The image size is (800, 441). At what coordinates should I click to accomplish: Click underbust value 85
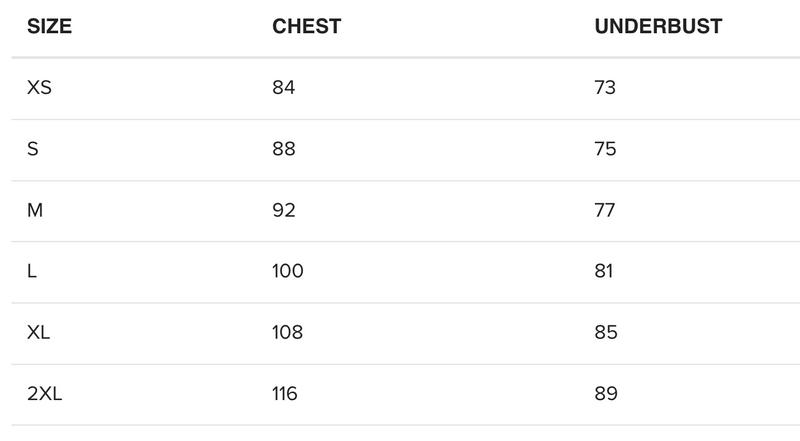pyautogui.click(x=605, y=332)
